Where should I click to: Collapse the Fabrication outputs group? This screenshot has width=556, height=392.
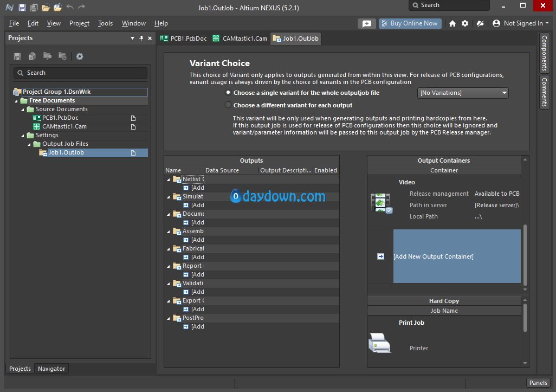168,249
